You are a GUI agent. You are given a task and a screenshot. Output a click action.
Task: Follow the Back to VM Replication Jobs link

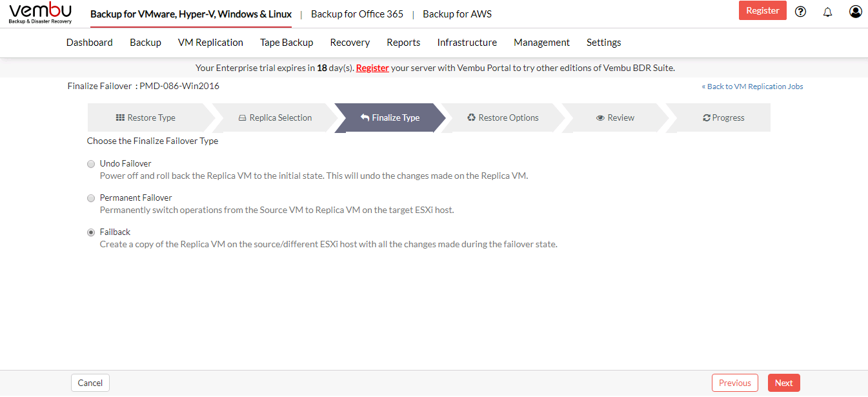pos(752,87)
